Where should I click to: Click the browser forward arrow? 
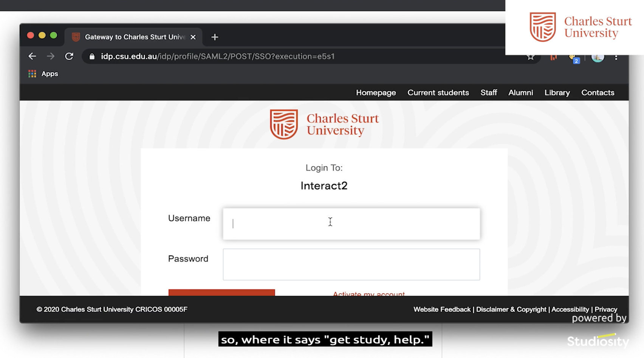coord(51,56)
